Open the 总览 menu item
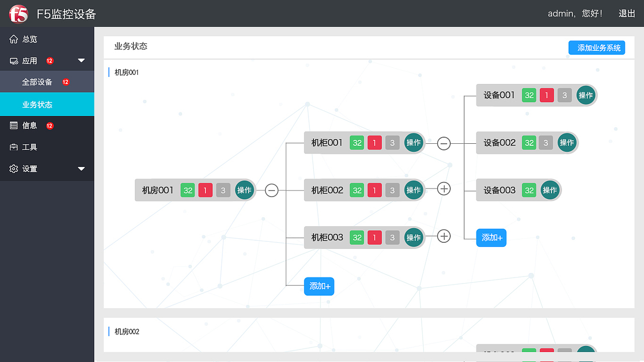The width and height of the screenshot is (644, 362). [47, 39]
